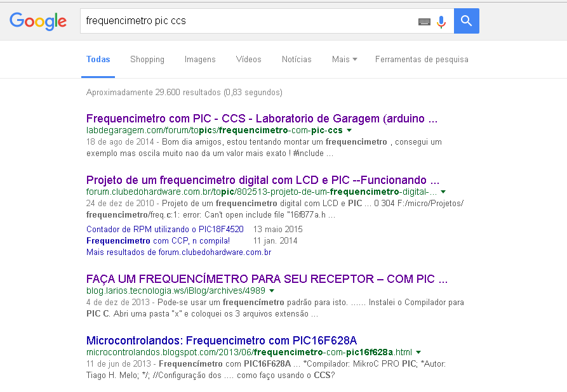Viewport: 567px width, 392px height.
Task: Expand the Mais dropdown menu
Action: tap(344, 59)
